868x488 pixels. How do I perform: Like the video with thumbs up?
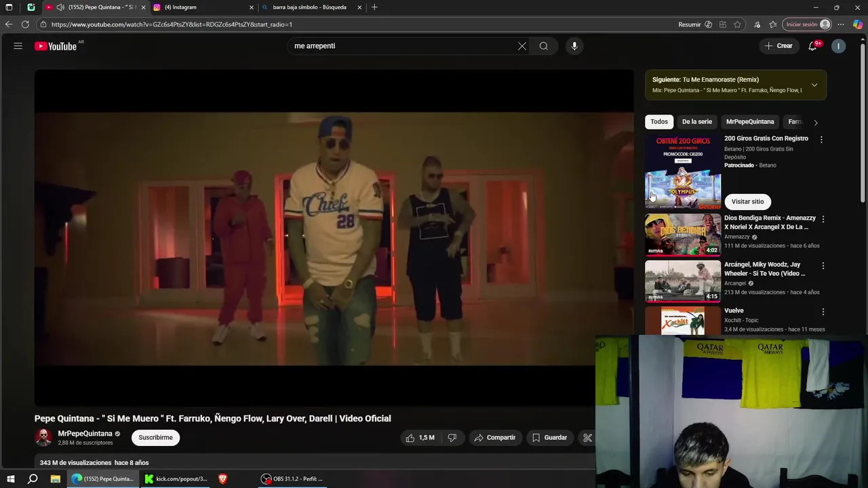420,438
